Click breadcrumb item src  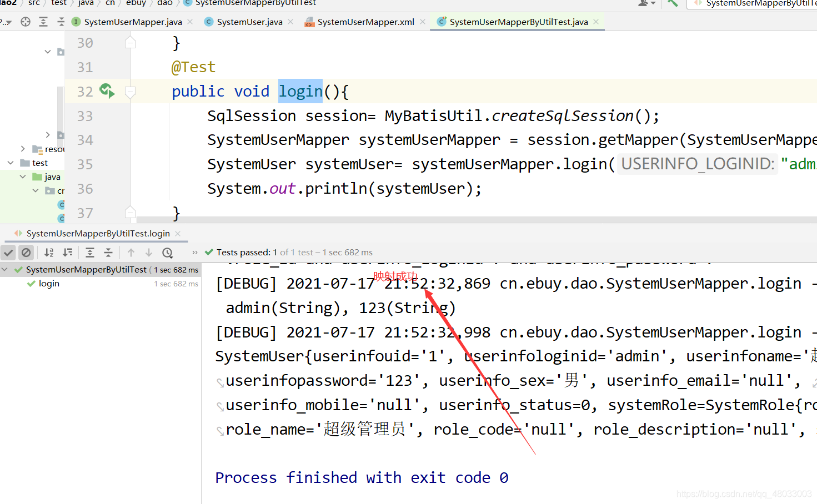click(34, 3)
